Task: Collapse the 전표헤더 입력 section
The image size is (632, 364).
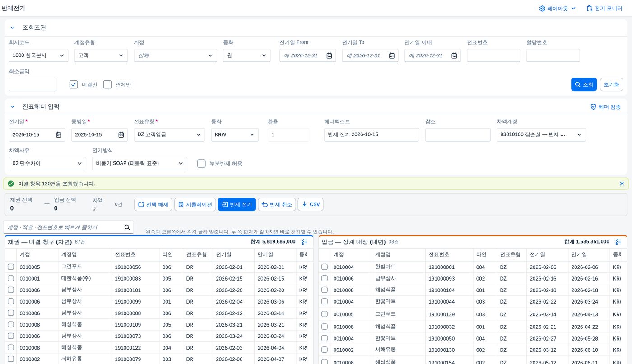Action: tap(13, 107)
